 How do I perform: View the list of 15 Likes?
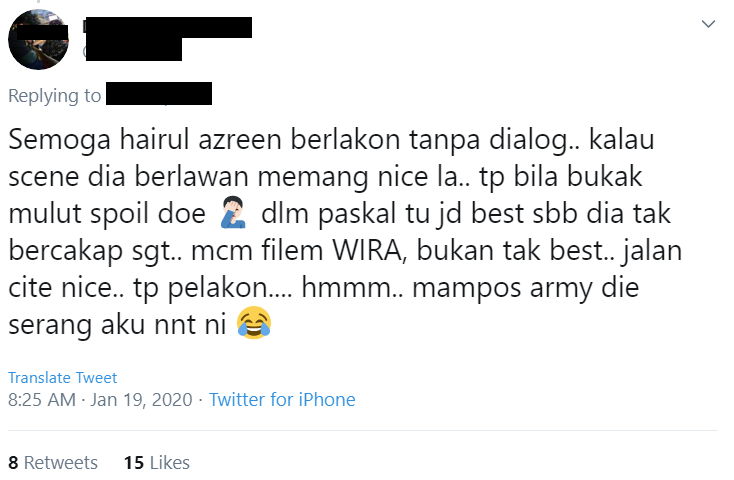pos(156,462)
